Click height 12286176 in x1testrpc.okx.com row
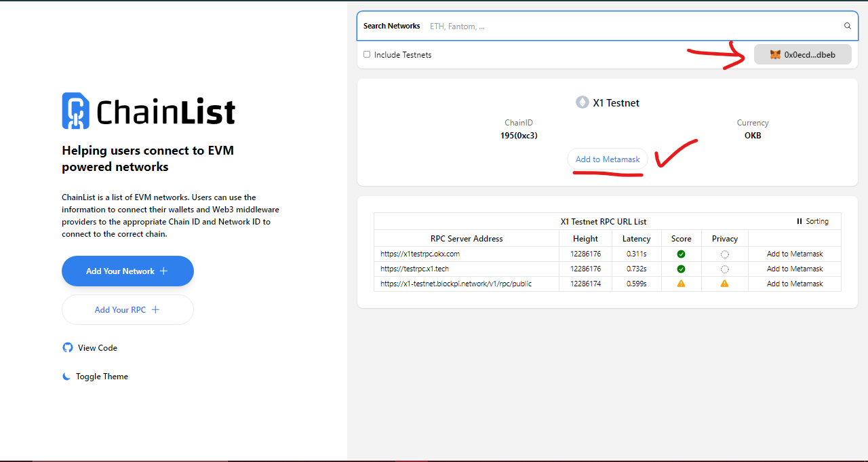This screenshot has height=462, width=868. click(x=585, y=254)
